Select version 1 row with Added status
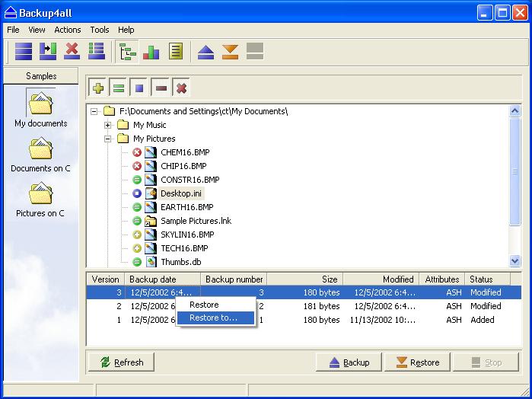 (304, 320)
